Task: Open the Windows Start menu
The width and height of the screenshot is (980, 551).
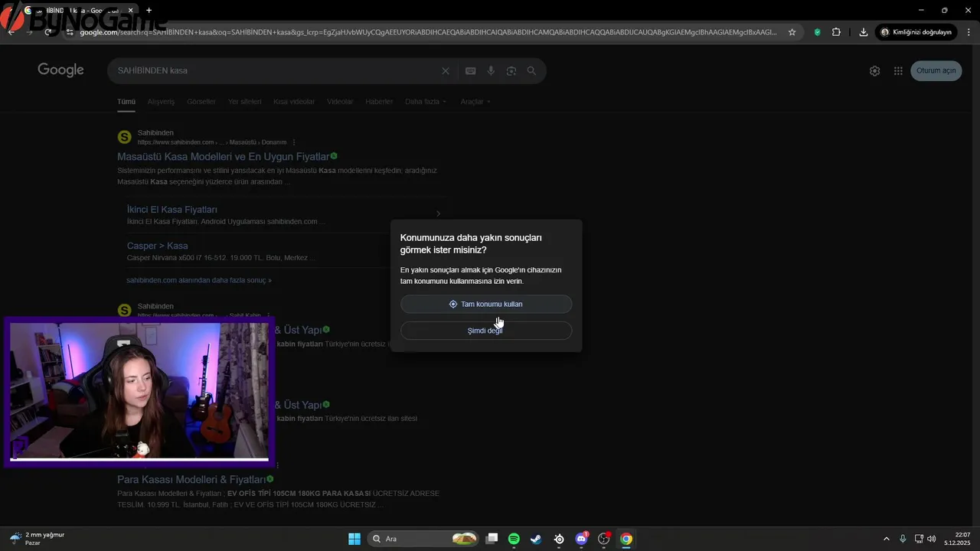Action: [x=354, y=539]
